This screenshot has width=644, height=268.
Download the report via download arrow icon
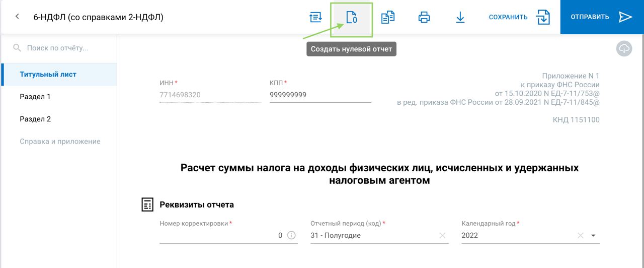pos(460,17)
